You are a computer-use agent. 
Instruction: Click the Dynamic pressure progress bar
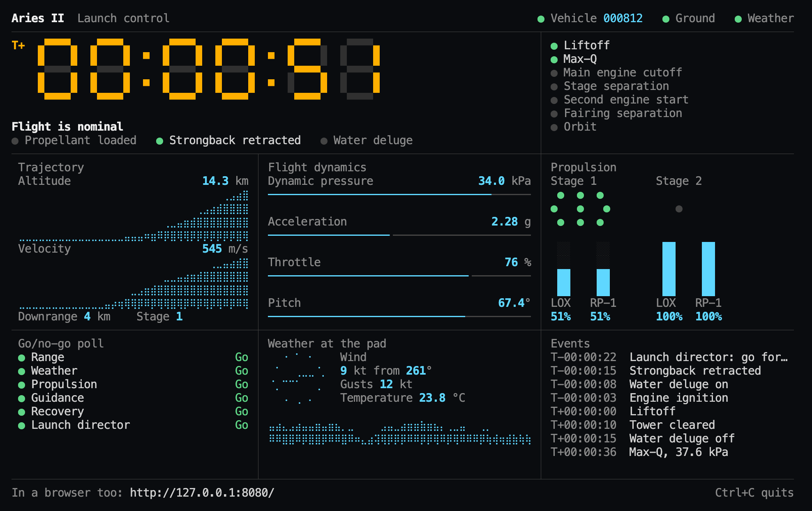tap(399, 194)
